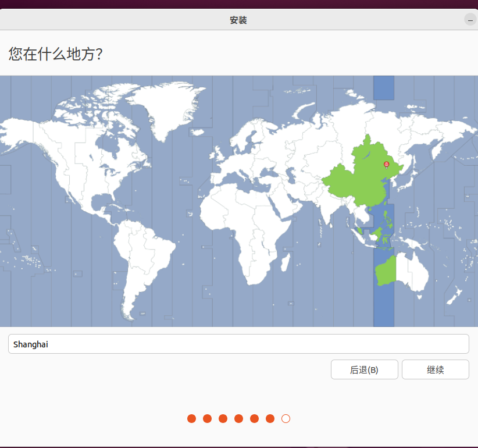Select Western Australia green region on map
Screen dimensions: 478x448
(x=386, y=272)
